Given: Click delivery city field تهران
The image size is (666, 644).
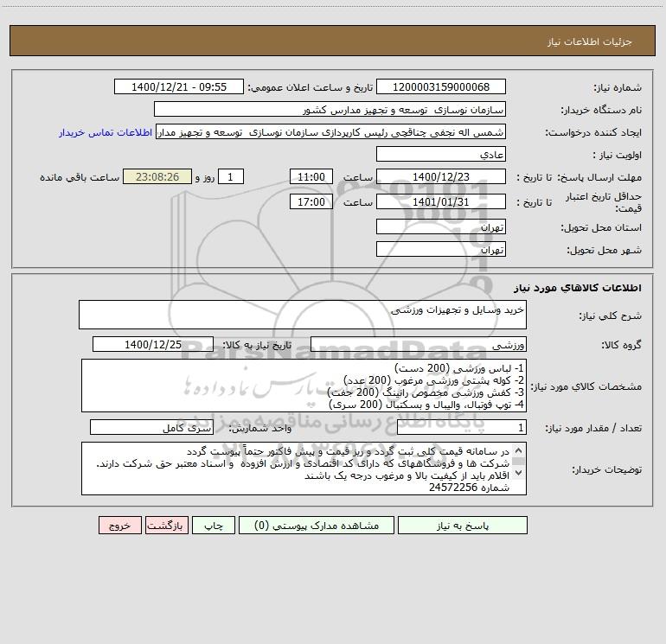Looking at the screenshot, I should point(441,249).
